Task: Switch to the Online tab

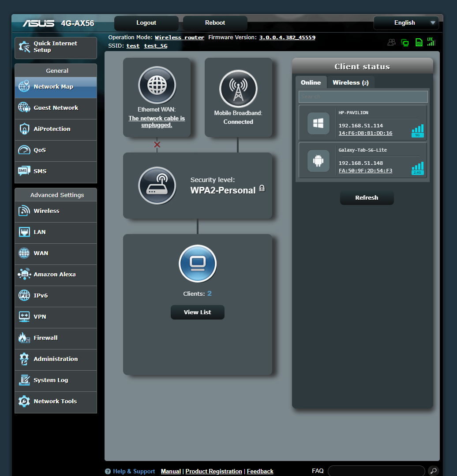Action: coord(311,82)
